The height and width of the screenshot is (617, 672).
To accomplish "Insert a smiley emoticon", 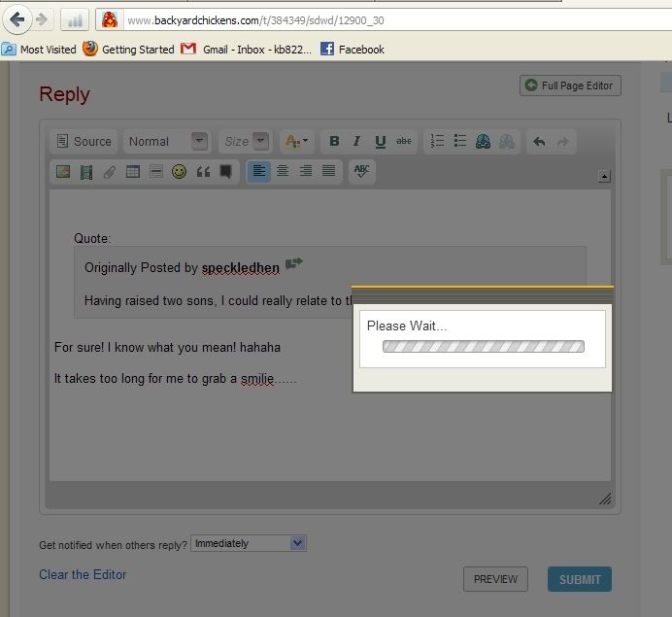I will coord(179,172).
